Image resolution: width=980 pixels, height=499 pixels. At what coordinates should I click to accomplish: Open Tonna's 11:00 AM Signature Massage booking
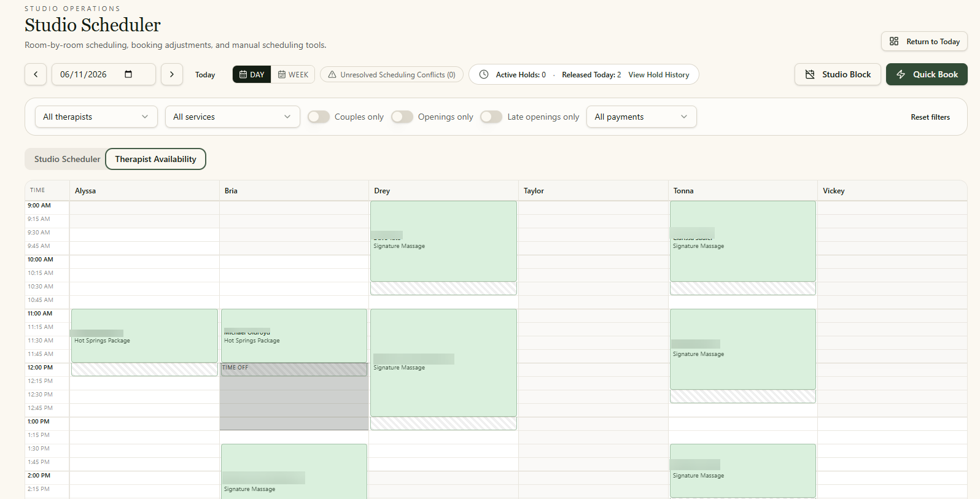pos(743,349)
